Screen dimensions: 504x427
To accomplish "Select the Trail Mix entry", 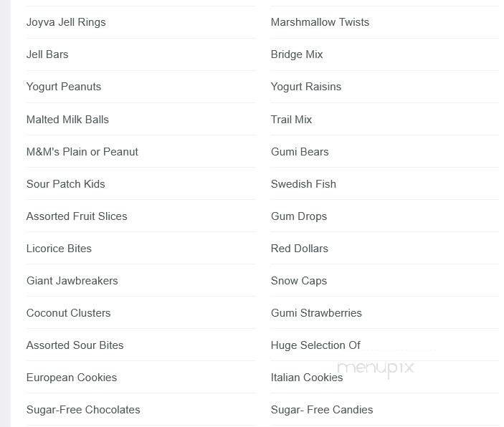I will tap(291, 120).
